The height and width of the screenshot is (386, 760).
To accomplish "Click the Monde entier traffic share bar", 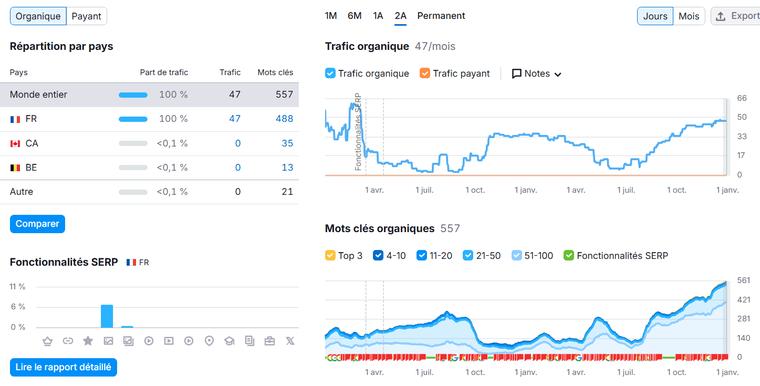I will (133, 95).
